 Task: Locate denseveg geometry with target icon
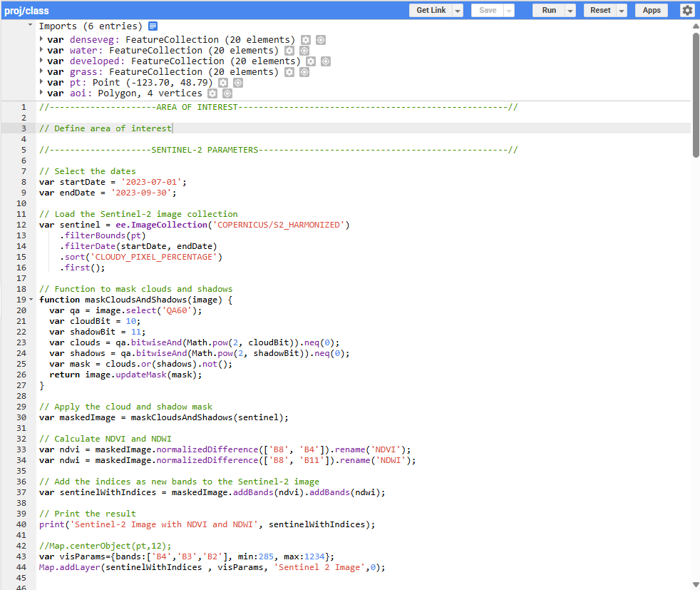tap(321, 40)
